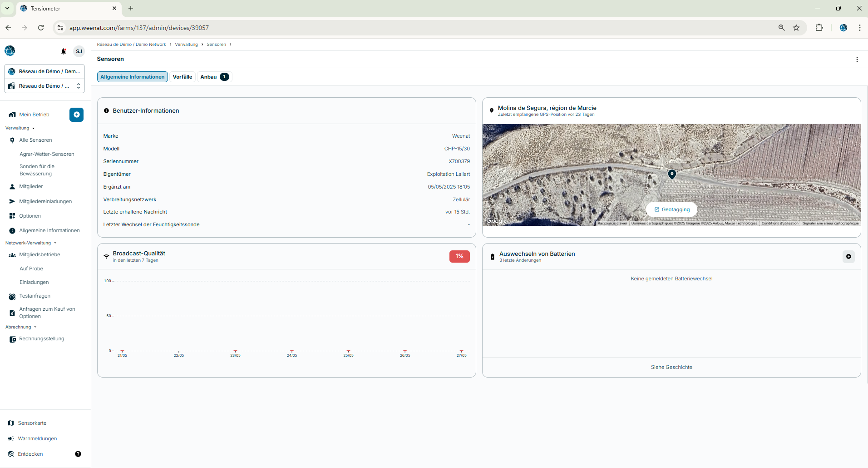The width and height of the screenshot is (868, 468).
Task: Select Einladungen submenu
Action: coord(34,282)
